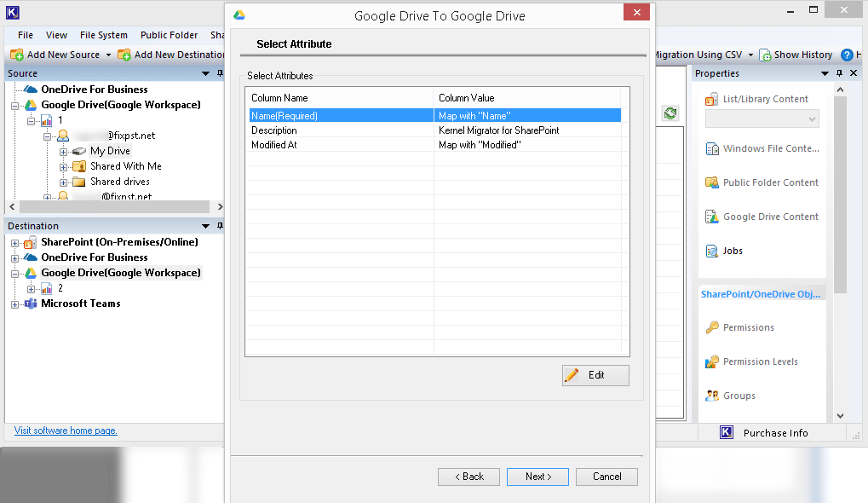Select the My Drive drive icon
The width and height of the screenshot is (868, 503).
click(x=79, y=151)
